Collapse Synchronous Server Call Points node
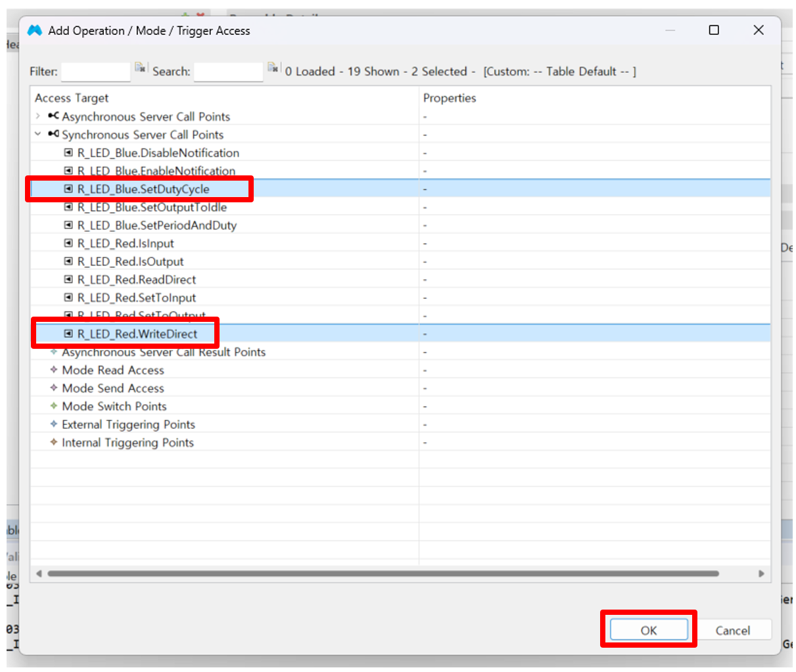This screenshot has width=796, height=672. tap(38, 135)
